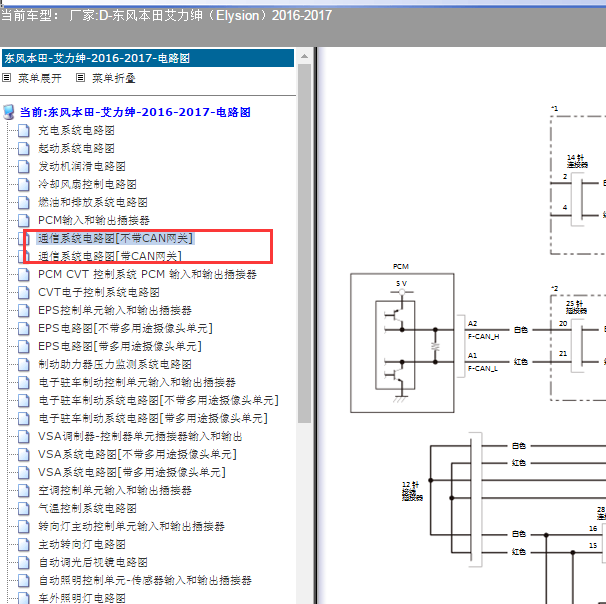Click the page icon next to 冷却风扇控制电路图
This screenshot has width=606, height=604.
(24, 184)
